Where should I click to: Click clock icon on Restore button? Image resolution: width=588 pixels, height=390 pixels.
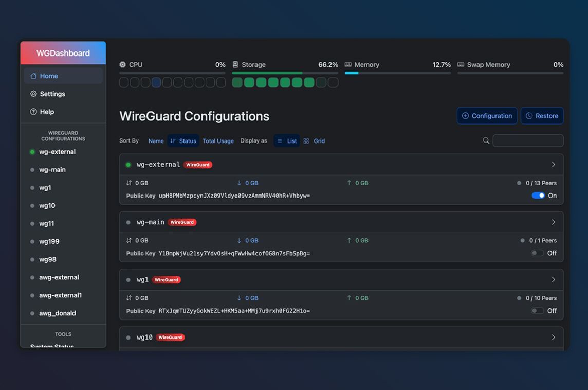(529, 116)
